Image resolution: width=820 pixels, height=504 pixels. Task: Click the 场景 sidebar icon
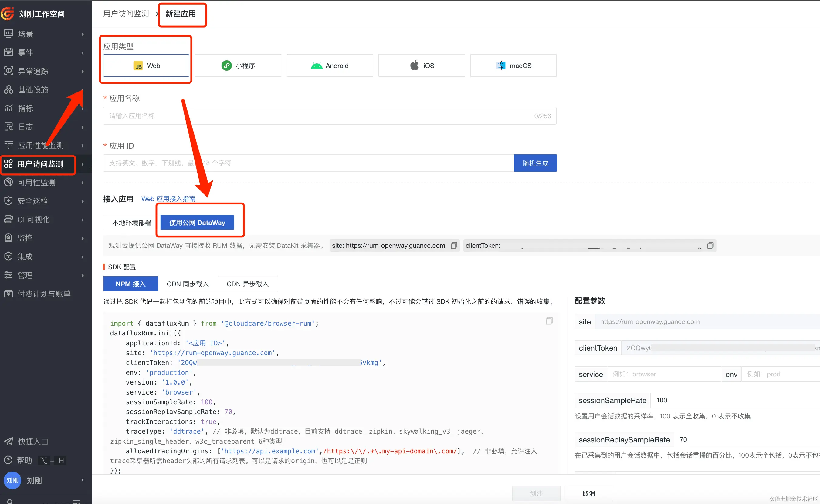pos(9,34)
